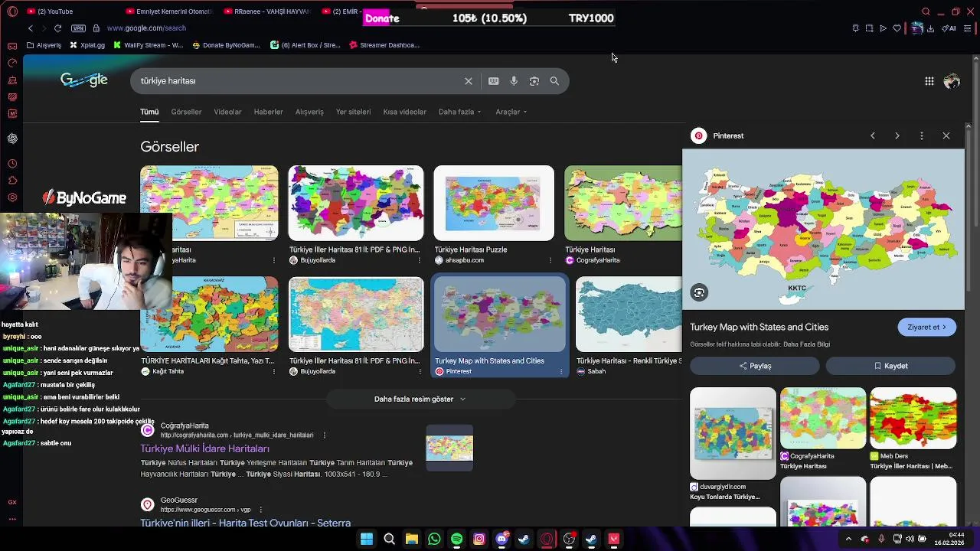
Task: Open Google Lens image search icon
Action: 534,81
